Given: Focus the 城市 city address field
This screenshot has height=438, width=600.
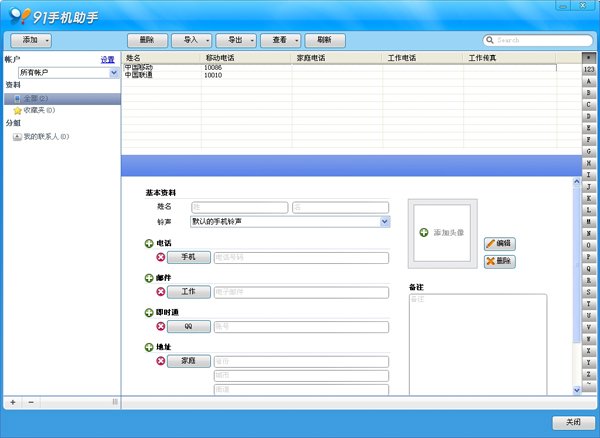Looking at the screenshot, I should 302,376.
